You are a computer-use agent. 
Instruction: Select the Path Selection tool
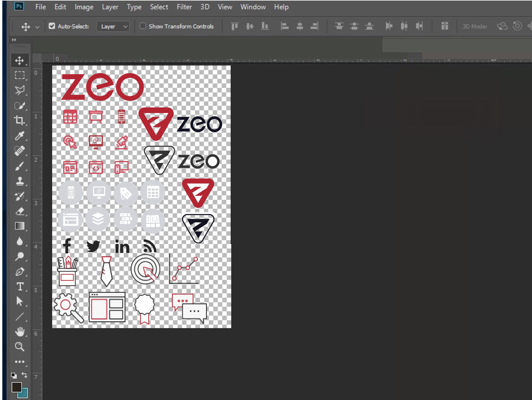19,301
